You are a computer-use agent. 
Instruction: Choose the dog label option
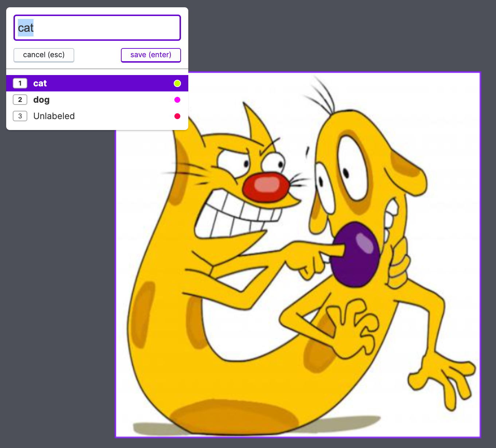[97, 100]
